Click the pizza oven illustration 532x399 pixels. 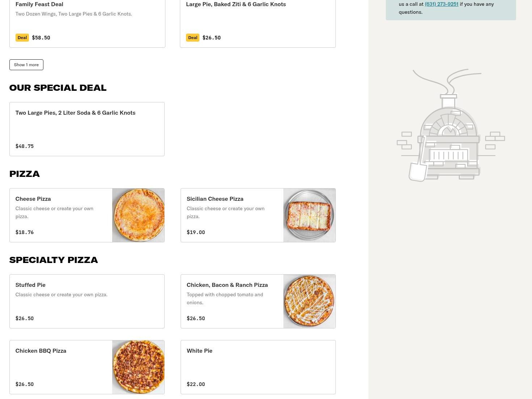click(x=451, y=125)
